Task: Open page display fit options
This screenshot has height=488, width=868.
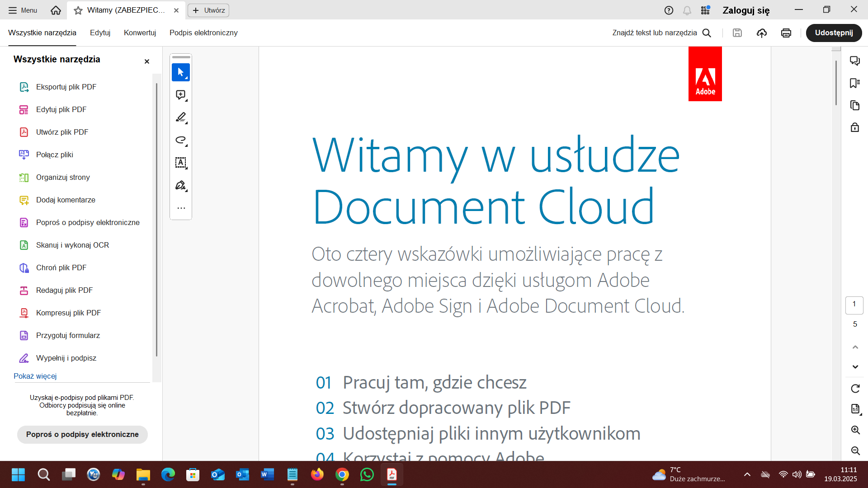Action: [855, 409]
